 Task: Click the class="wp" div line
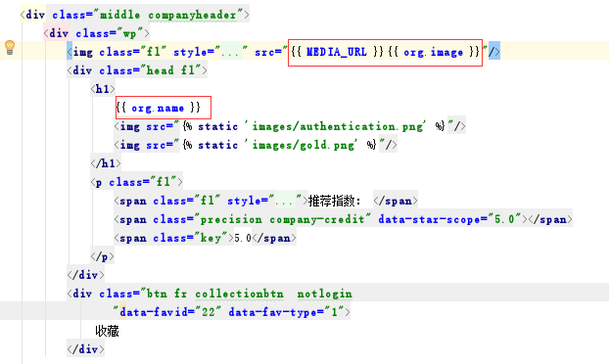(96, 33)
